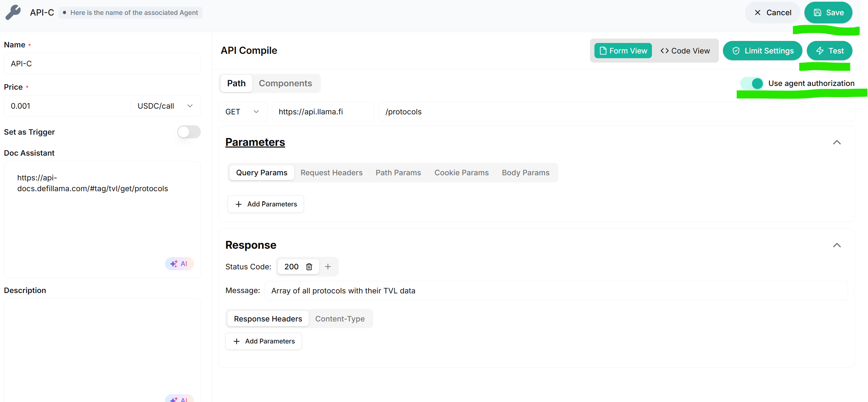
Task: Click AI assist button in Doc Assistant
Action: pos(179,264)
